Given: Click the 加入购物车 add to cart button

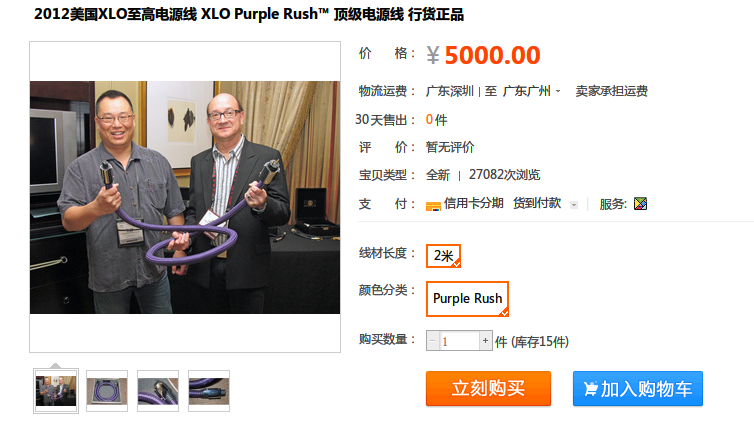Looking at the screenshot, I should tap(638, 388).
